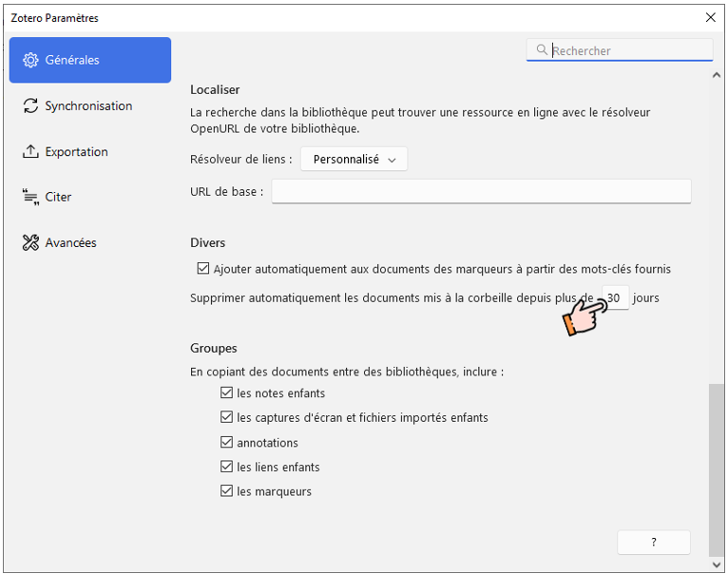Screen dimensions: 728x574
Task: Click the trash days field showing 30
Action: [615, 297]
